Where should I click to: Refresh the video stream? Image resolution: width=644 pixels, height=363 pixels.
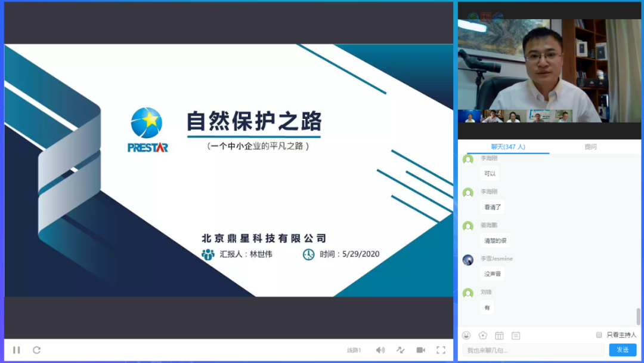(36, 350)
